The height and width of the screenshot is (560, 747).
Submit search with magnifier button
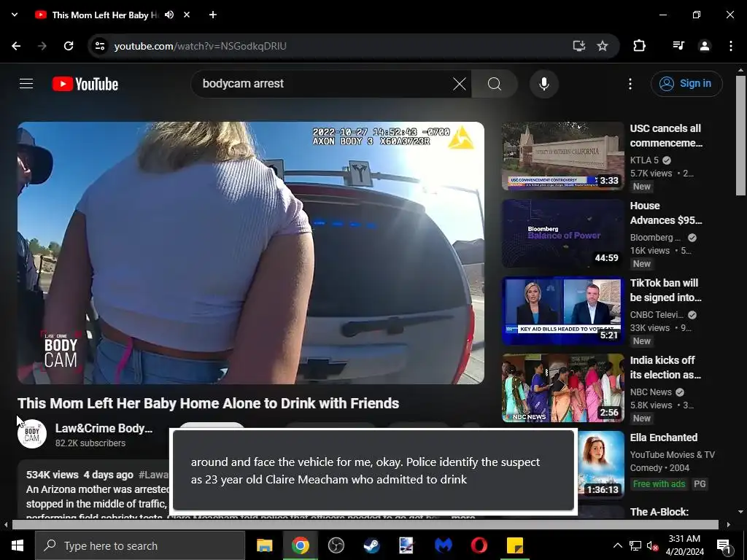(x=495, y=84)
